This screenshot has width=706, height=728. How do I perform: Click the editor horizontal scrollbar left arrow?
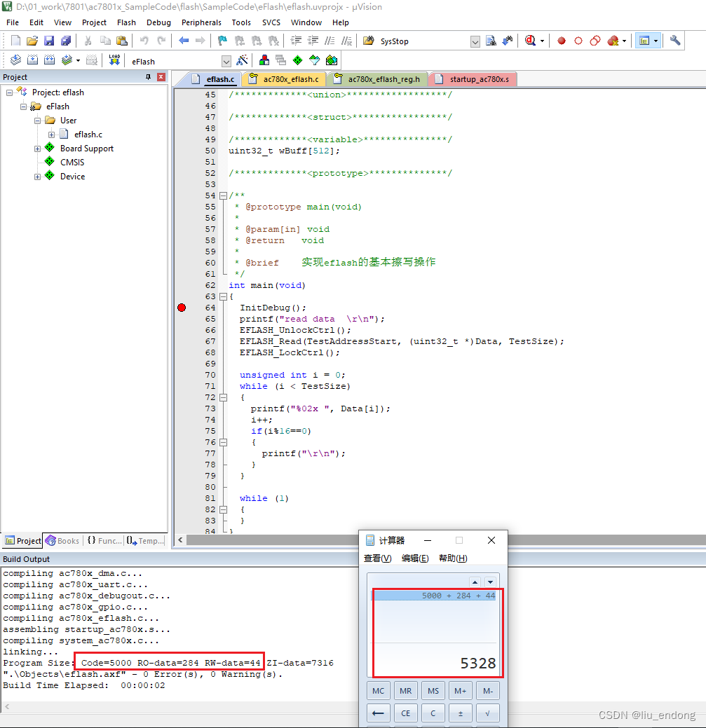point(179,540)
